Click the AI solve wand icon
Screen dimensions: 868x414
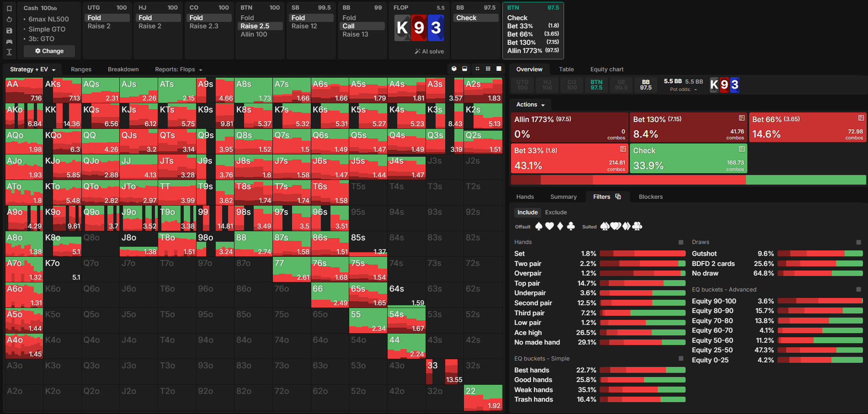point(417,52)
